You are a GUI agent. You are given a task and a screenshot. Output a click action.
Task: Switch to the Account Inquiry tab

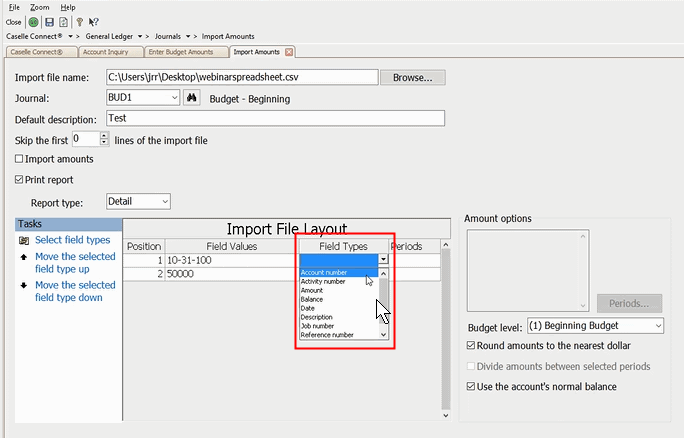click(x=106, y=52)
